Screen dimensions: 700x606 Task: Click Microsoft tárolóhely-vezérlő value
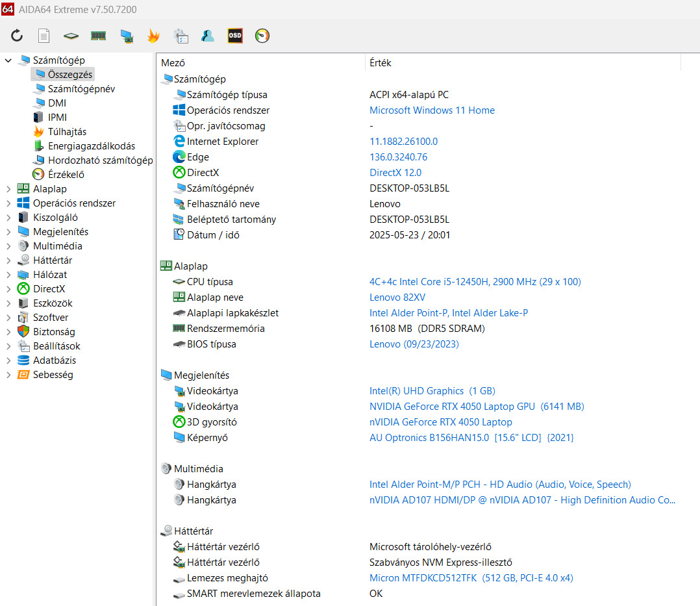[431, 547]
